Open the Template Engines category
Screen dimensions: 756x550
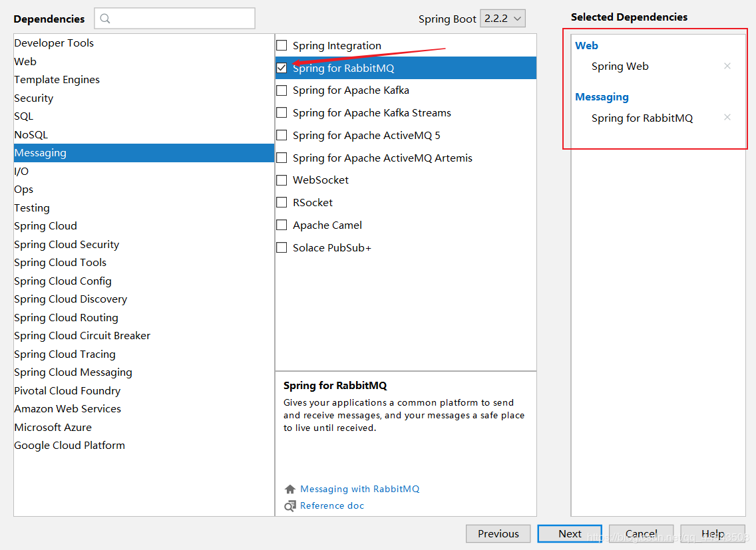click(x=144, y=80)
